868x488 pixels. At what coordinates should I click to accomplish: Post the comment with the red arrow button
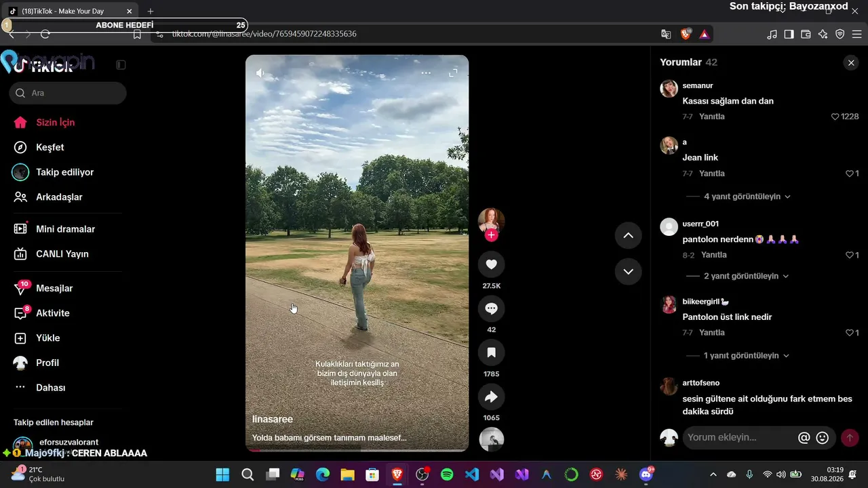coord(849,438)
